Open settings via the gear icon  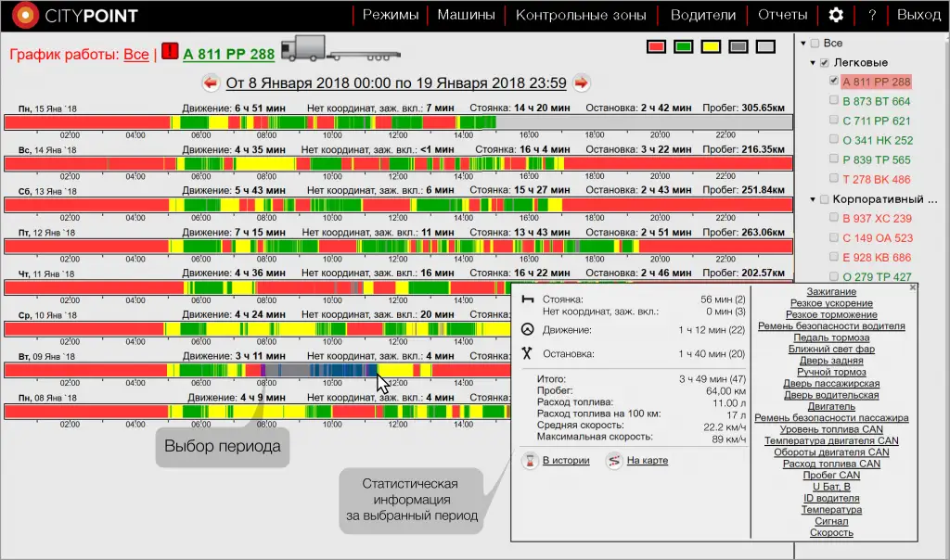click(836, 15)
